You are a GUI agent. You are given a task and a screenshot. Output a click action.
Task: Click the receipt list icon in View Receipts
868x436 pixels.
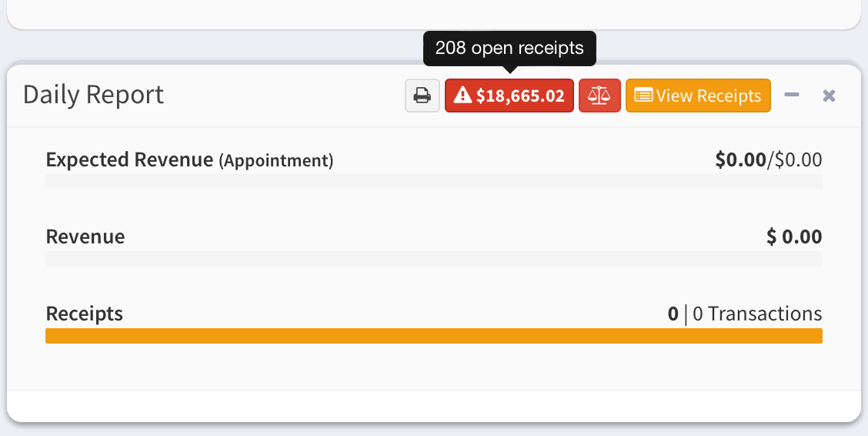[x=643, y=96]
